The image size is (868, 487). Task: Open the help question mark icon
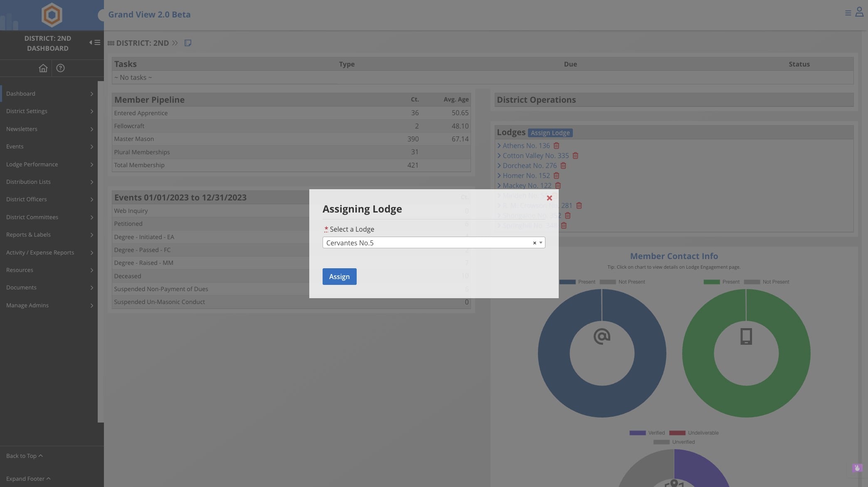[60, 68]
